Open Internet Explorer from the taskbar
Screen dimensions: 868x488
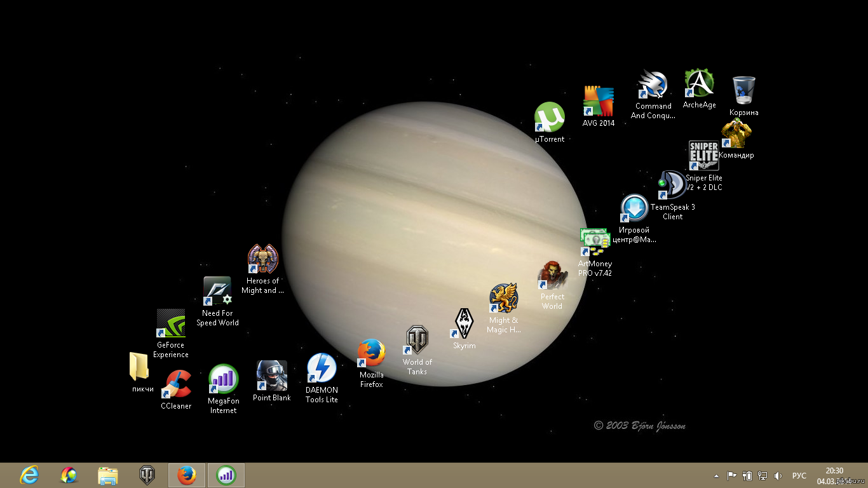[29, 475]
